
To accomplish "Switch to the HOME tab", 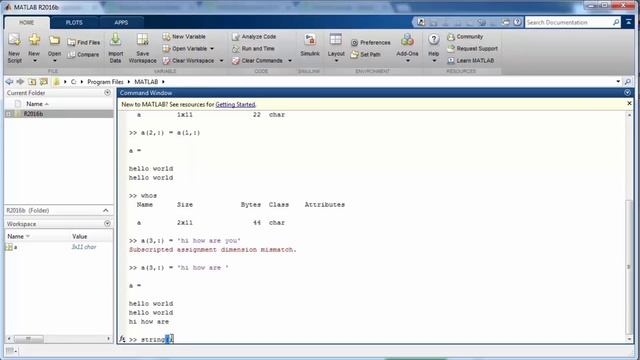I will click(27, 22).
